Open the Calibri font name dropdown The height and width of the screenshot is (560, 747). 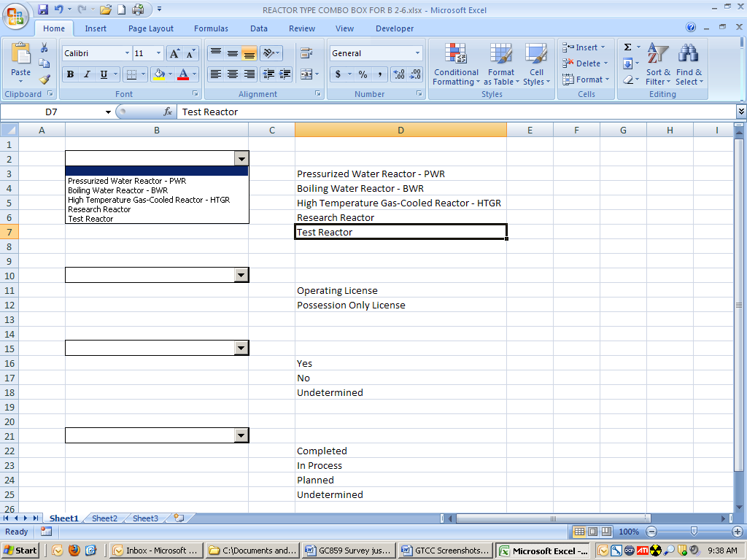[126, 53]
